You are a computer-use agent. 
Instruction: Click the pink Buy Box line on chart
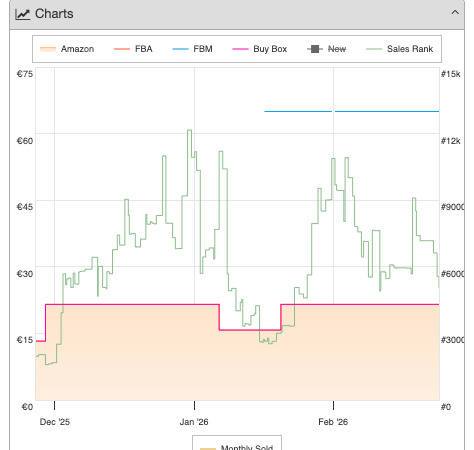(133, 304)
